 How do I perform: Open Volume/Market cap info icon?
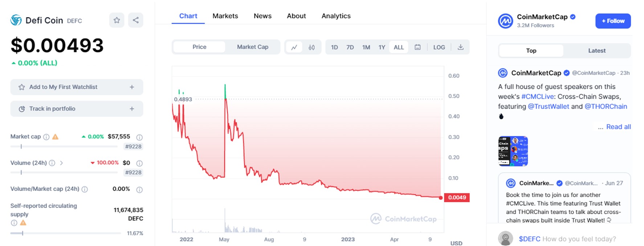[85, 189]
